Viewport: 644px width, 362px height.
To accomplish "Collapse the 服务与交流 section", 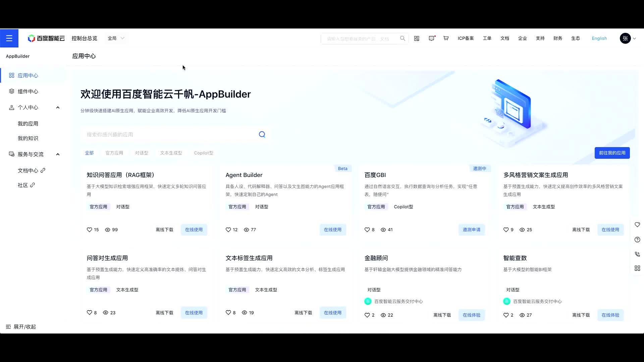I will pos(58,155).
